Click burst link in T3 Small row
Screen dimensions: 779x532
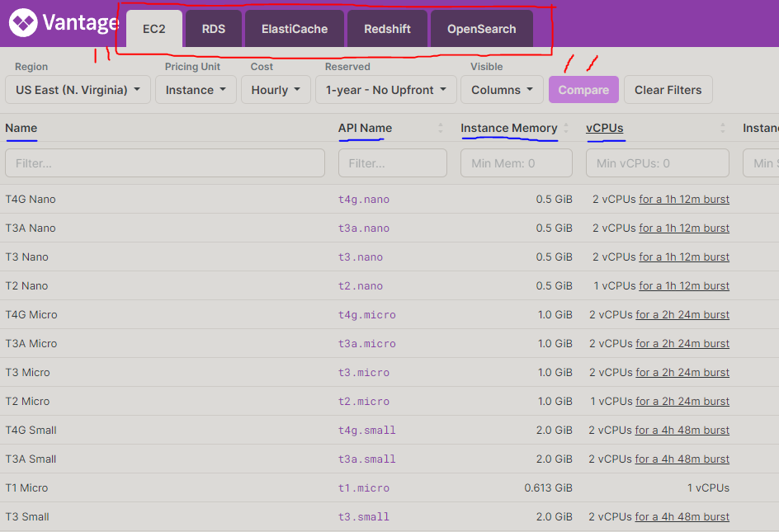click(682, 516)
